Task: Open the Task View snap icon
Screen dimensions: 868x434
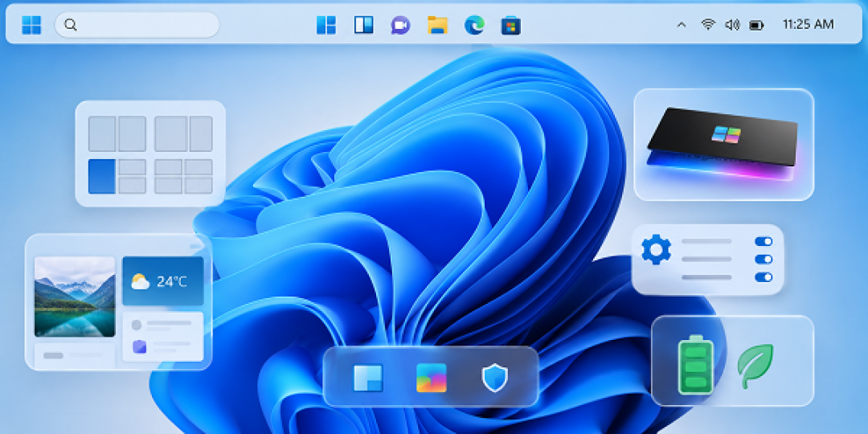Action: tap(364, 25)
